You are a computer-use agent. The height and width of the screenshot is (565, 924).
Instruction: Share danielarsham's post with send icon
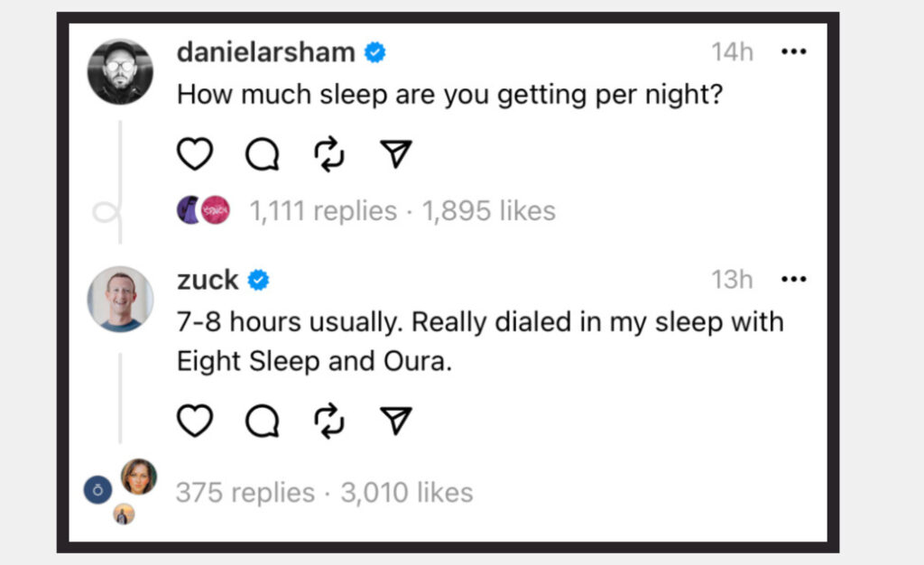395,154
